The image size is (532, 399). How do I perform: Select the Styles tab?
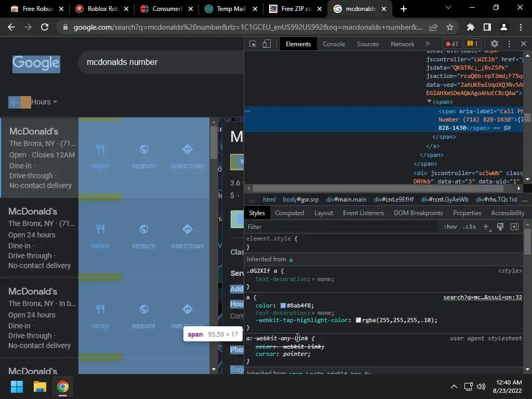257,213
